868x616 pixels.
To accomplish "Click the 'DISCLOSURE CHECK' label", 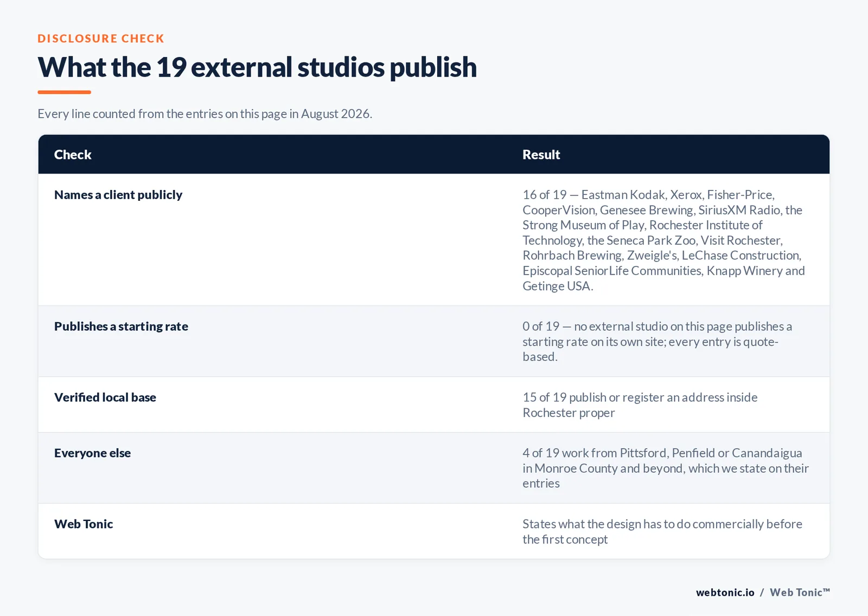I will pyautogui.click(x=101, y=39).
